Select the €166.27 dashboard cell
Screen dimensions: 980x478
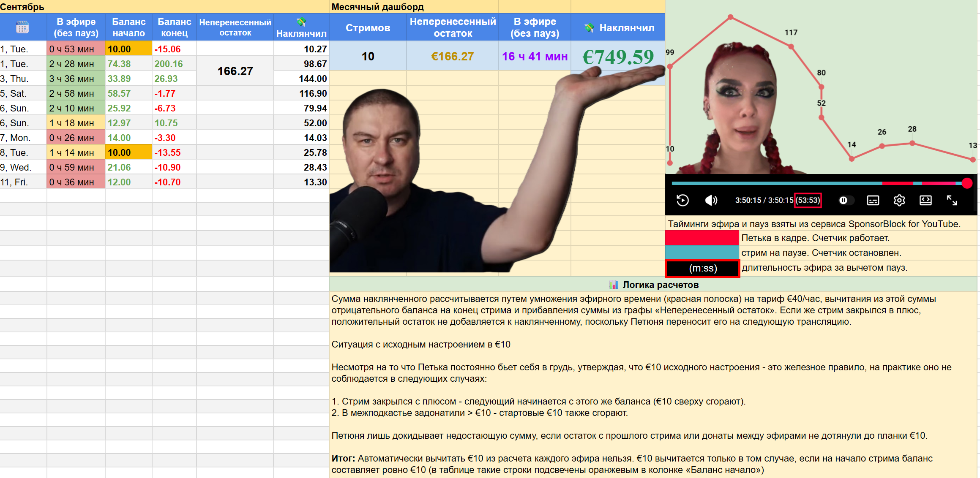[x=453, y=56]
